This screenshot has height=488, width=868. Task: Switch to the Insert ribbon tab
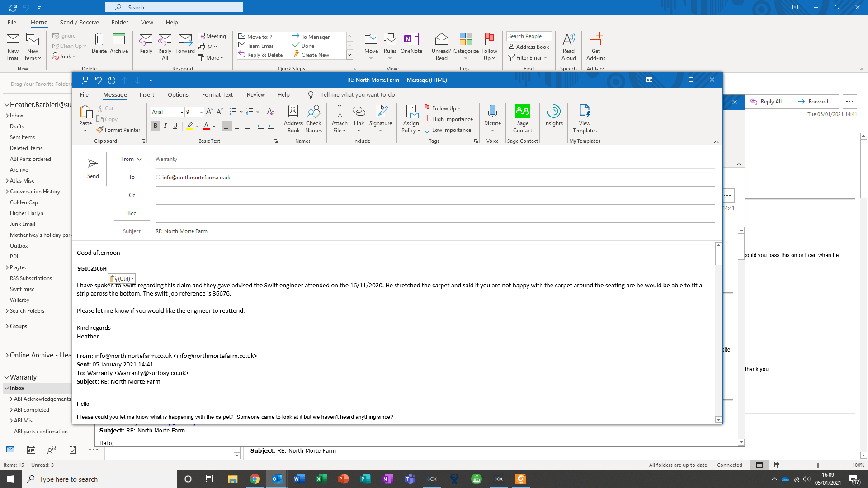click(x=146, y=95)
